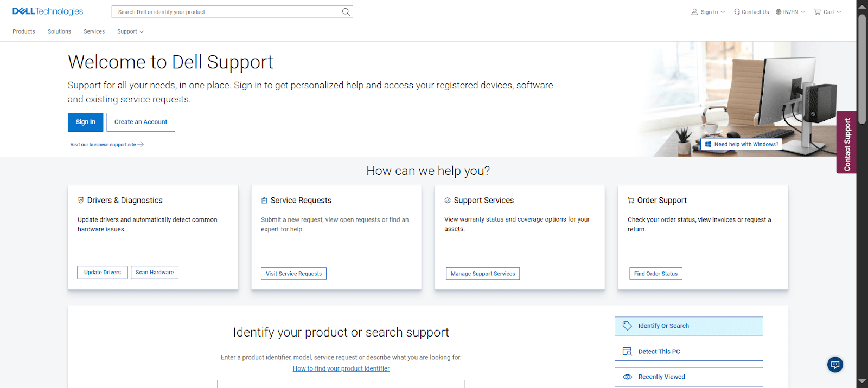Screen dimensions: 868x388
Task: Expand the Support menu chevron
Action: click(x=142, y=32)
